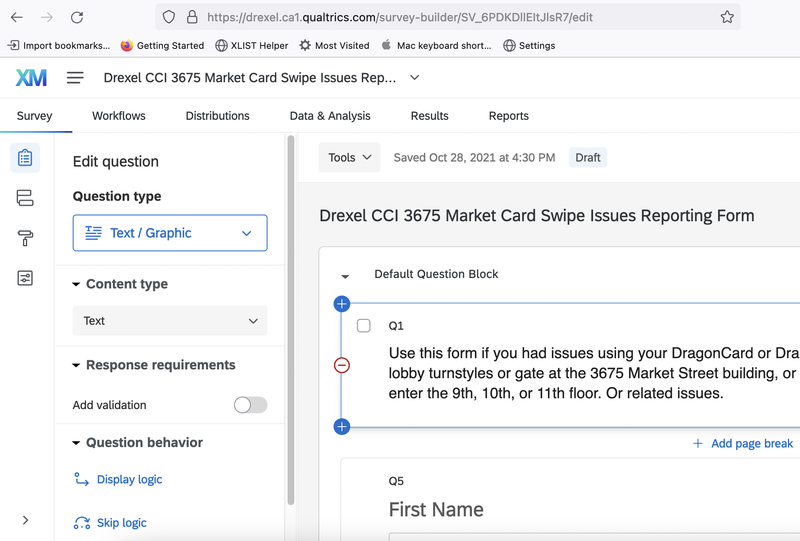Open the Look and feel paint roller icon
Image resolution: width=800 pixels, height=541 pixels.
pyautogui.click(x=25, y=238)
